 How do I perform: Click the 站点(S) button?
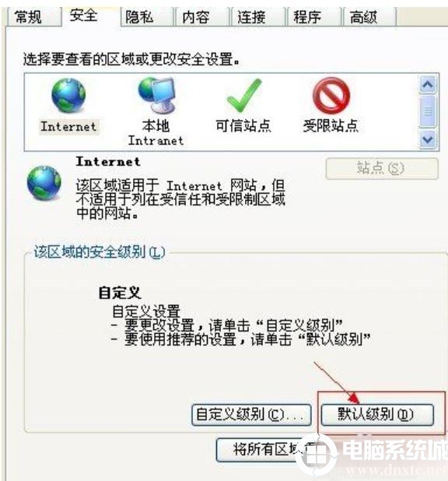382,168
